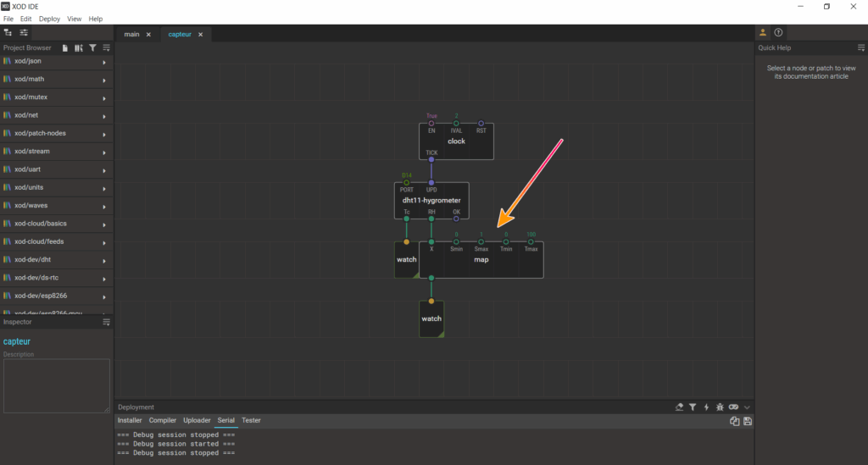Select the watch node connected to Tc

coord(406,260)
